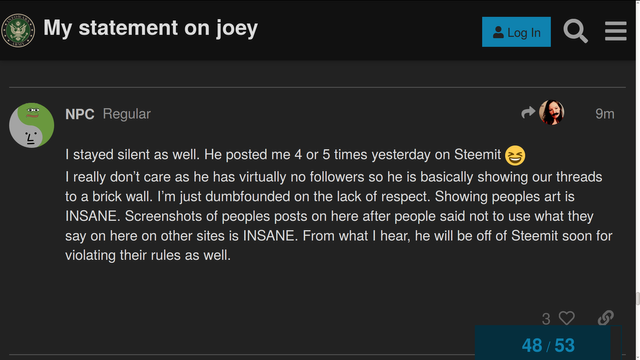This screenshot has width=640, height=360.
Task: Click scrollbar track above the thumb
Action: click(638, 147)
